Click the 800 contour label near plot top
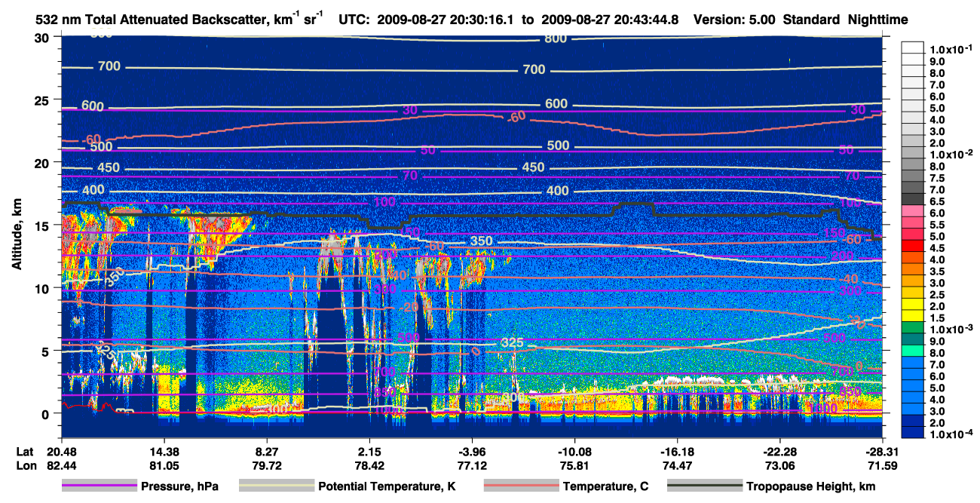The image size is (980, 503). tap(556, 38)
